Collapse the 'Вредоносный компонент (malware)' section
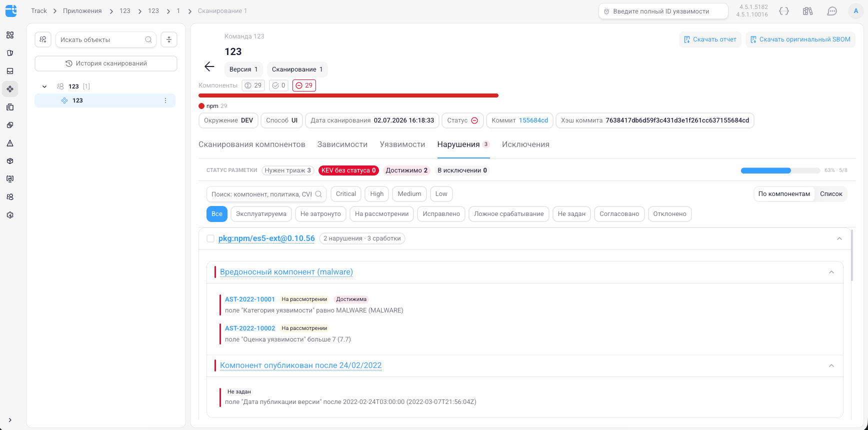Screen dimensions: 868x430 point(831,272)
